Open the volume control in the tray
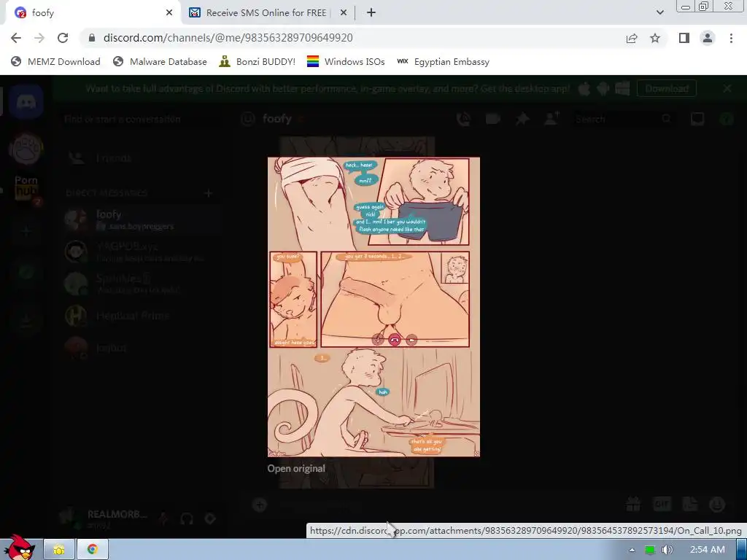747x560 pixels. tap(667, 550)
